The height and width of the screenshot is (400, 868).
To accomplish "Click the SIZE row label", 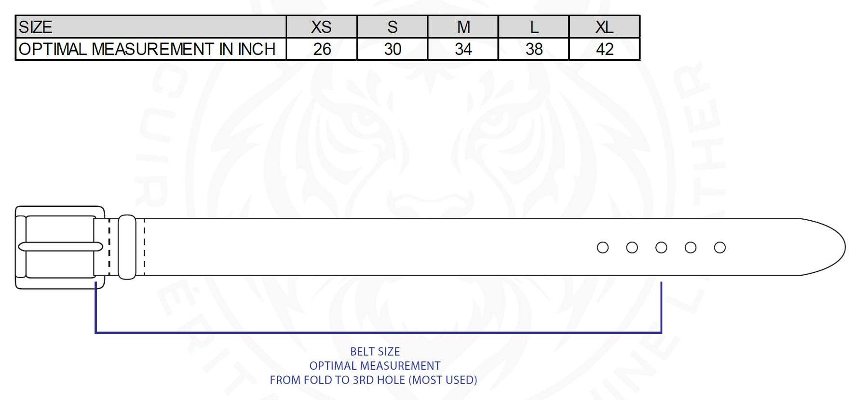I will 36,27.
